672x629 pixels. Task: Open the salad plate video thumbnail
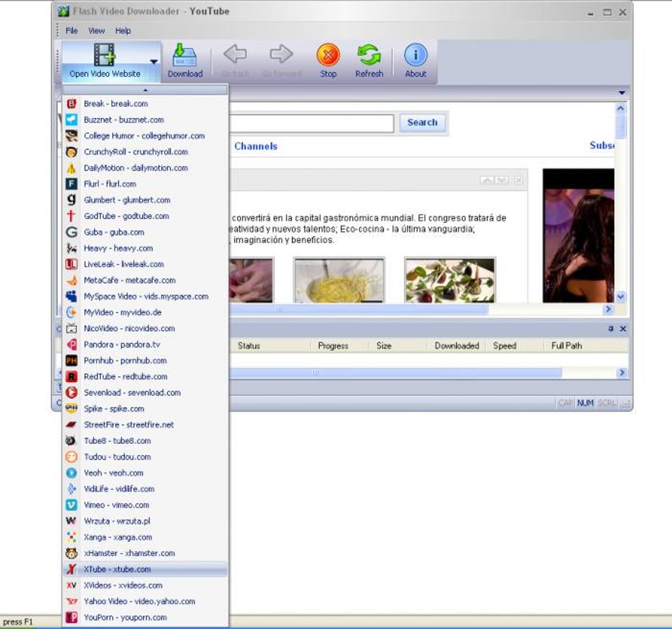[x=450, y=280]
